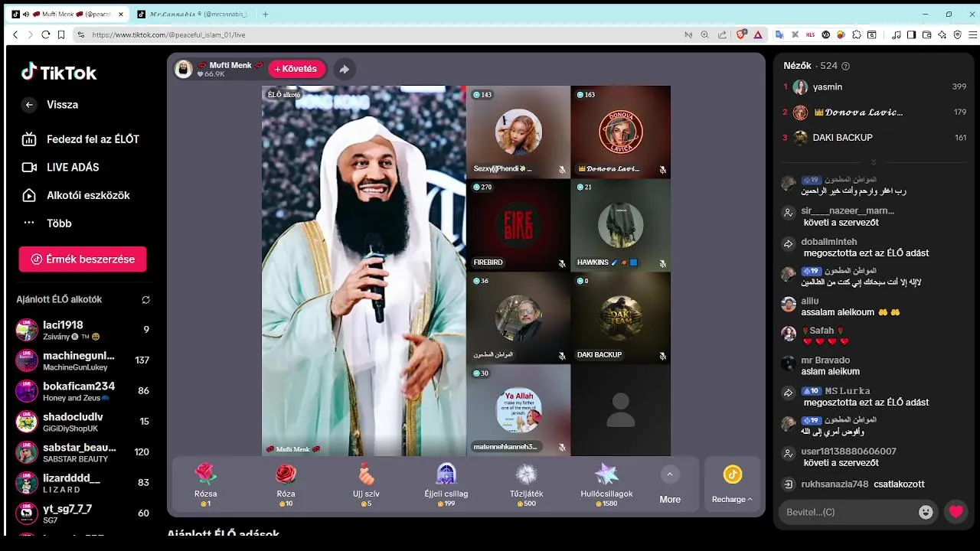Expand the top viewers list chevron
Screen dimensions: 980x551
click(874, 162)
